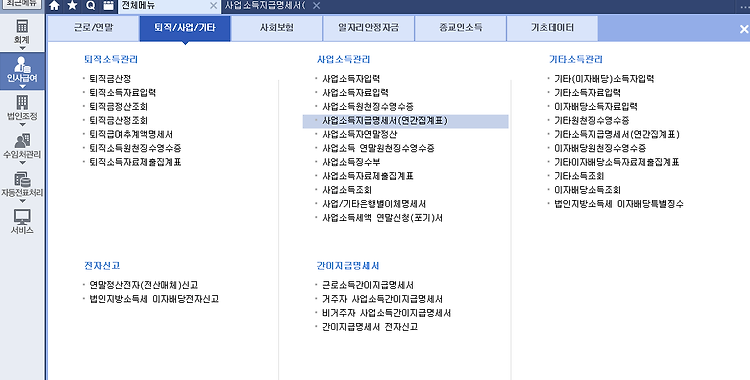
Task: Open the Q search icon
Action: 90,6
